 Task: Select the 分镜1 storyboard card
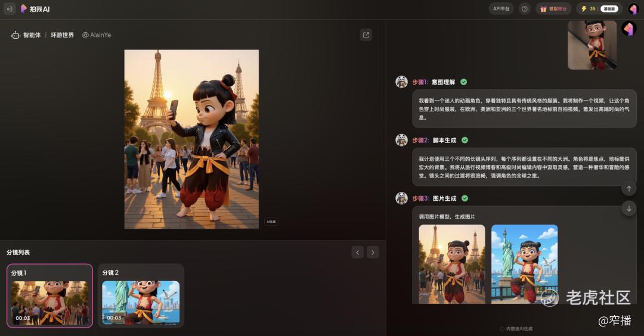point(49,295)
